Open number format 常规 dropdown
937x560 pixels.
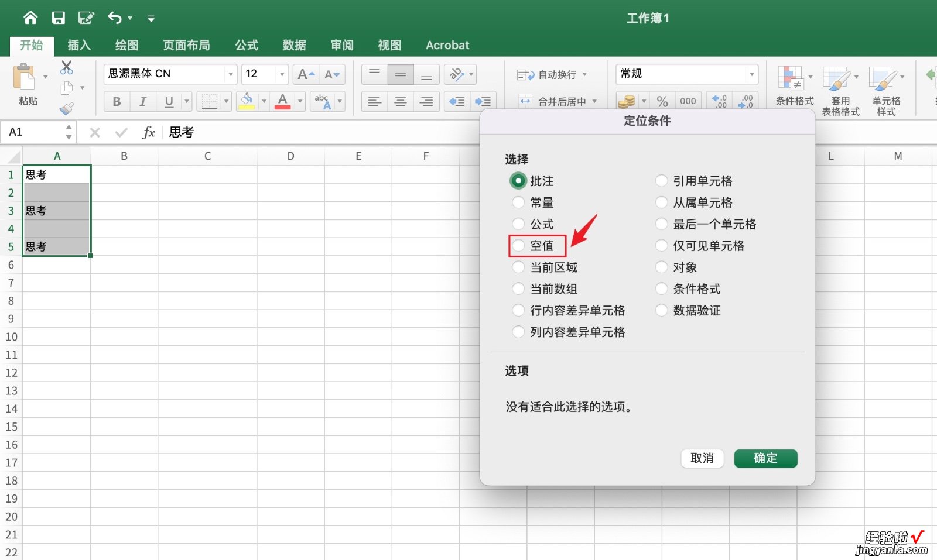751,74
